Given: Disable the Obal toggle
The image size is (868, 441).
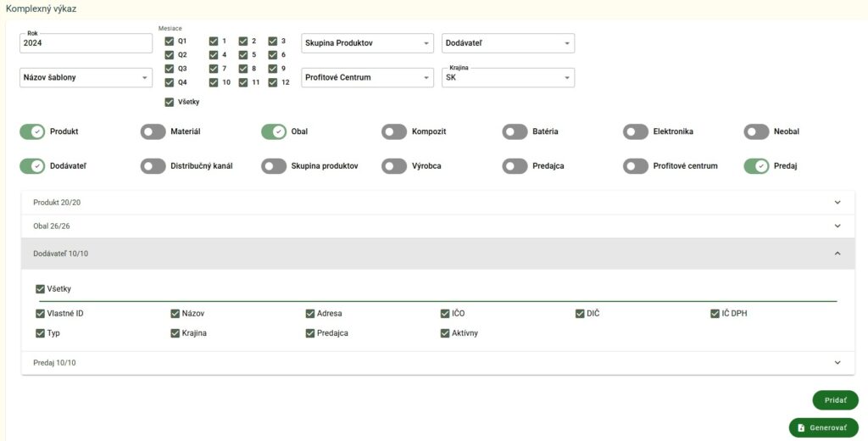Looking at the screenshot, I should (x=274, y=132).
